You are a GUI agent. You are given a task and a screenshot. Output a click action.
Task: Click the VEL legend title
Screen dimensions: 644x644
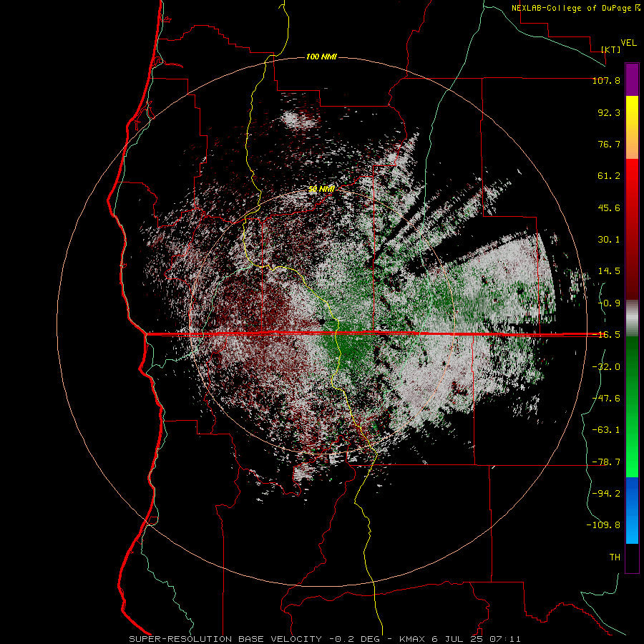(x=628, y=43)
